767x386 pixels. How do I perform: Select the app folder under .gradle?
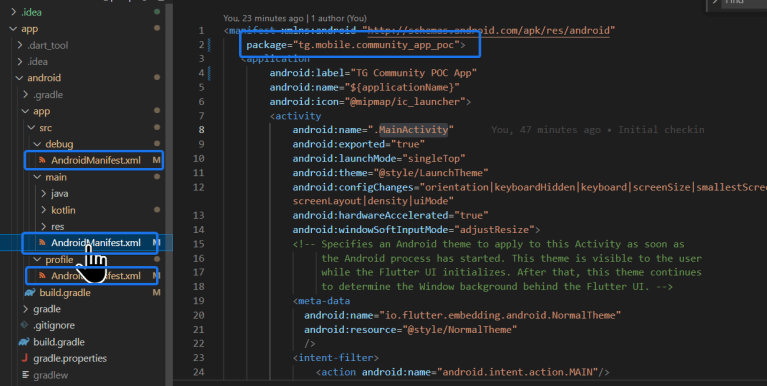click(42, 111)
